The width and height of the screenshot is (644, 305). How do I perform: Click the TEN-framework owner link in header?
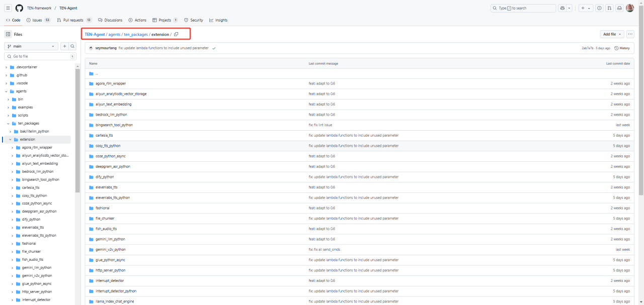click(39, 8)
